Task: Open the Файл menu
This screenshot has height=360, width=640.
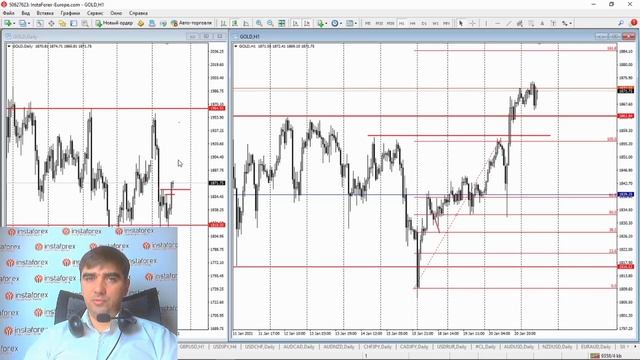Action: [x=8, y=13]
